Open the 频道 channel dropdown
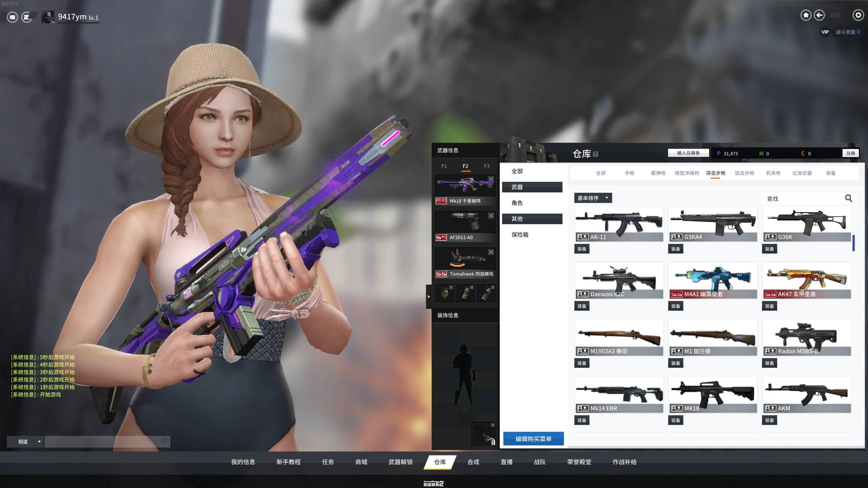This screenshot has width=868, height=488. click(x=25, y=442)
